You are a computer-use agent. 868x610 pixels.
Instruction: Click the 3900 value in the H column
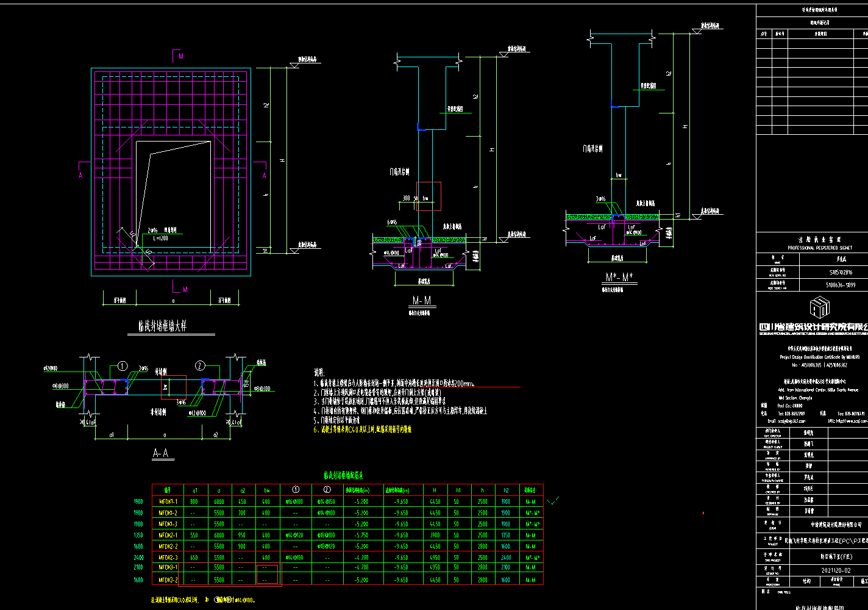click(x=435, y=535)
